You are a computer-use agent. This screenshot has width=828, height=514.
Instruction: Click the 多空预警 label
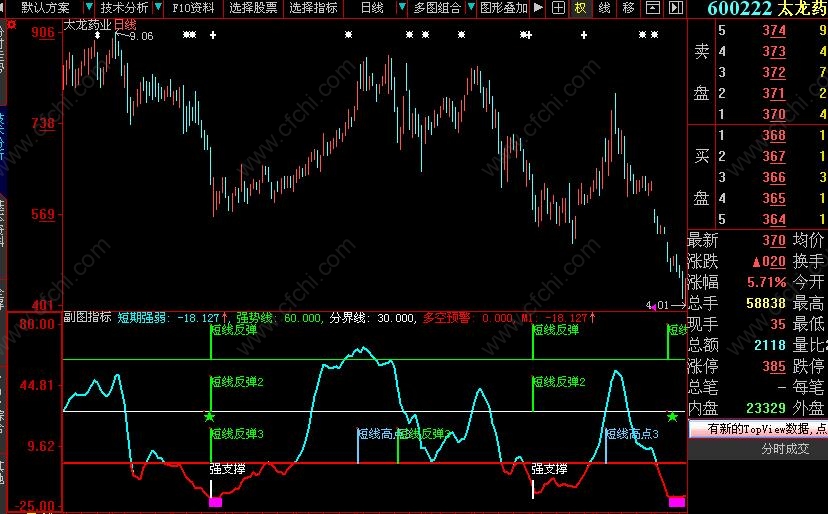pos(446,317)
